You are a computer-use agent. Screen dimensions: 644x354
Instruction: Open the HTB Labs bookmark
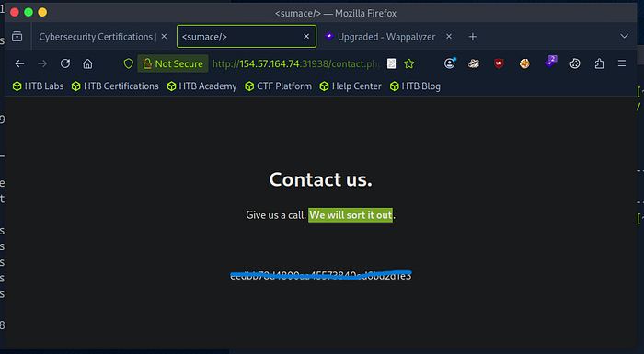coord(38,86)
